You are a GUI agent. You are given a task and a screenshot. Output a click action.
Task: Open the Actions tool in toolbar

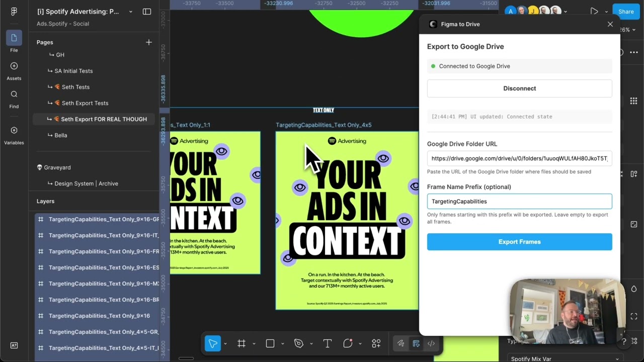[x=376, y=343]
